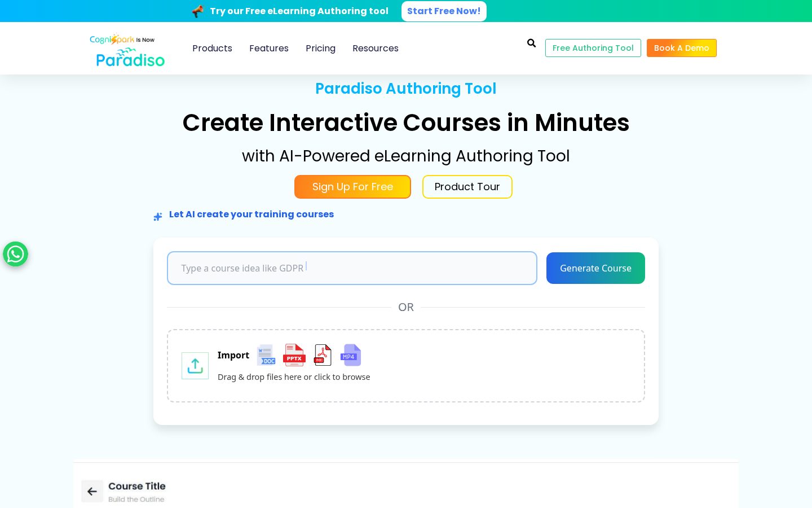
Task: Open the Products menu
Action: click(212, 49)
